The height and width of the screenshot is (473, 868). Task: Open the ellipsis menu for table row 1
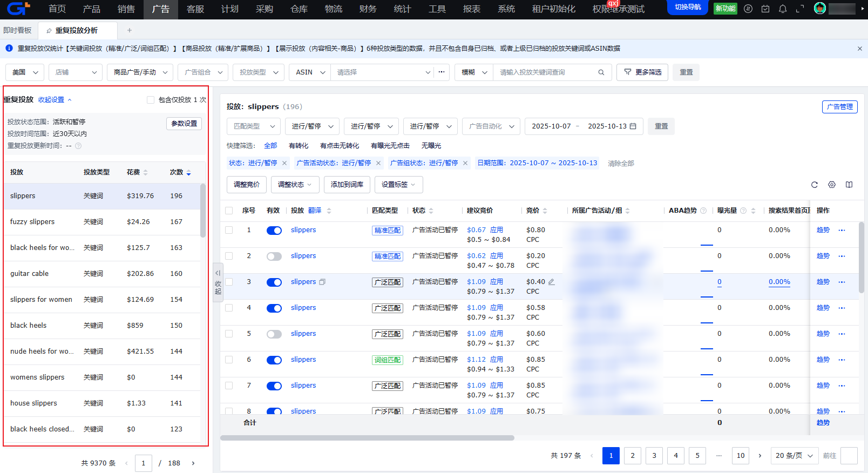(842, 230)
